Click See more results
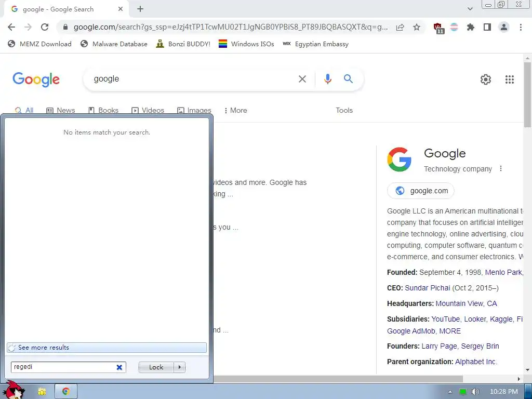The width and height of the screenshot is (532, 399). (107, 348)
